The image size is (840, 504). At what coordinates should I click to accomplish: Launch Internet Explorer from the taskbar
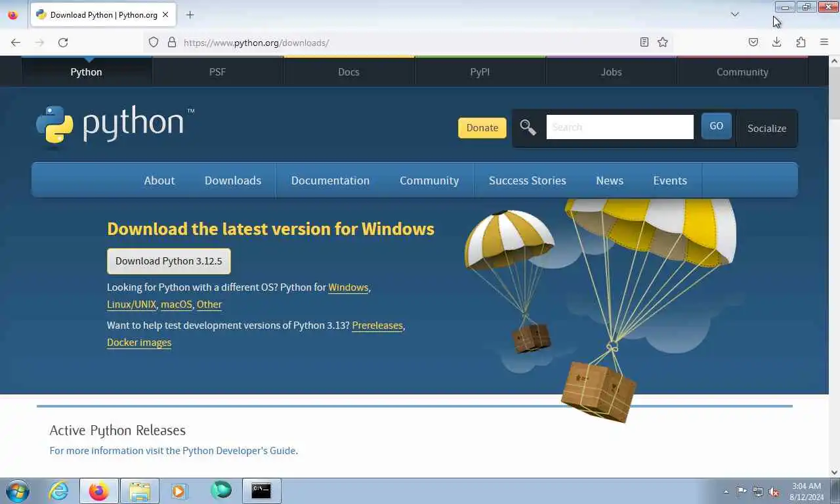click(58, 491)
